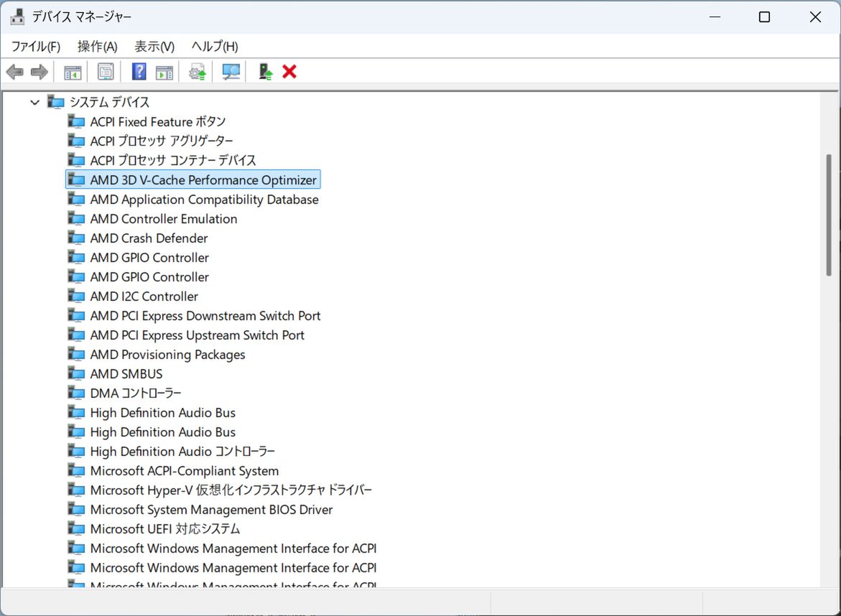Screen dimensions: 841x616
Task: Click the blue Help question mark icon
Action: click(x=139, y=72)
